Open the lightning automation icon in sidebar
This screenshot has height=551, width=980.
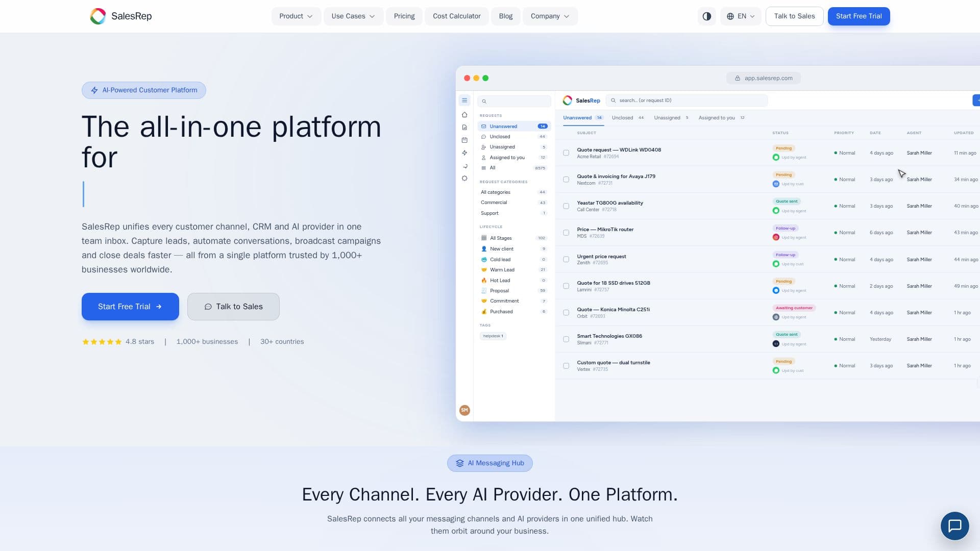[x=464, y=153]
